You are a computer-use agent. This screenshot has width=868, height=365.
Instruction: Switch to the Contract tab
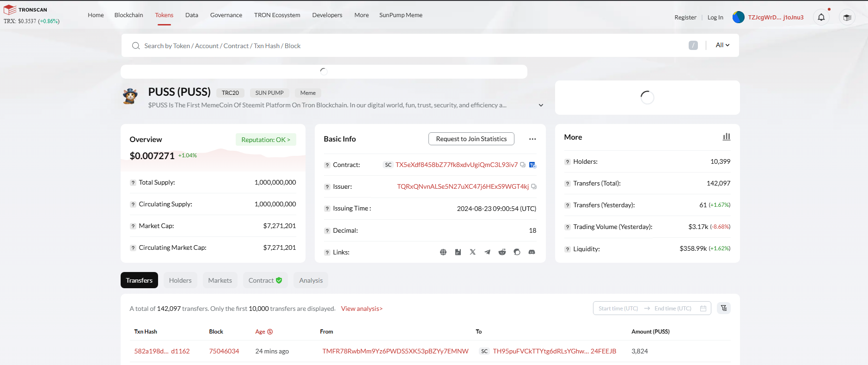coord(265,280)
